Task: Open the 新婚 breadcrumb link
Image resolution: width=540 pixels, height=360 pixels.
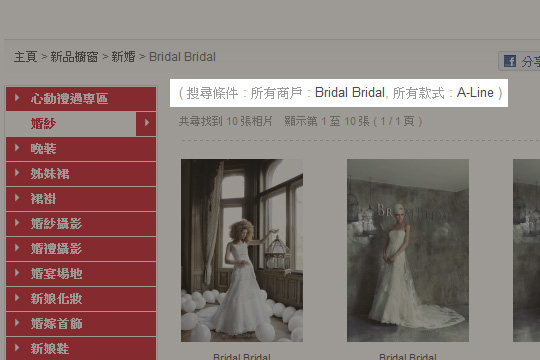Action: pos(123,56)
